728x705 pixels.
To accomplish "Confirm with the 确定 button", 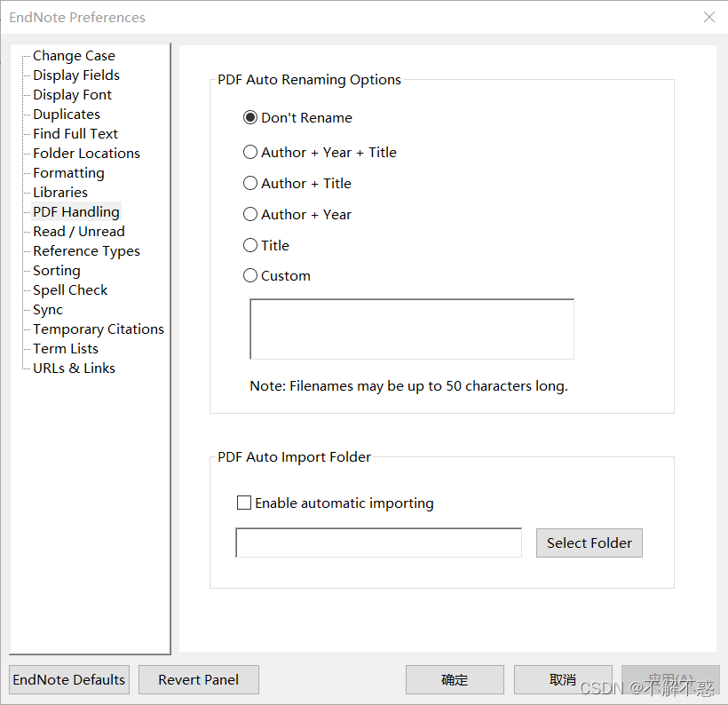I will [x=455, y=680].
